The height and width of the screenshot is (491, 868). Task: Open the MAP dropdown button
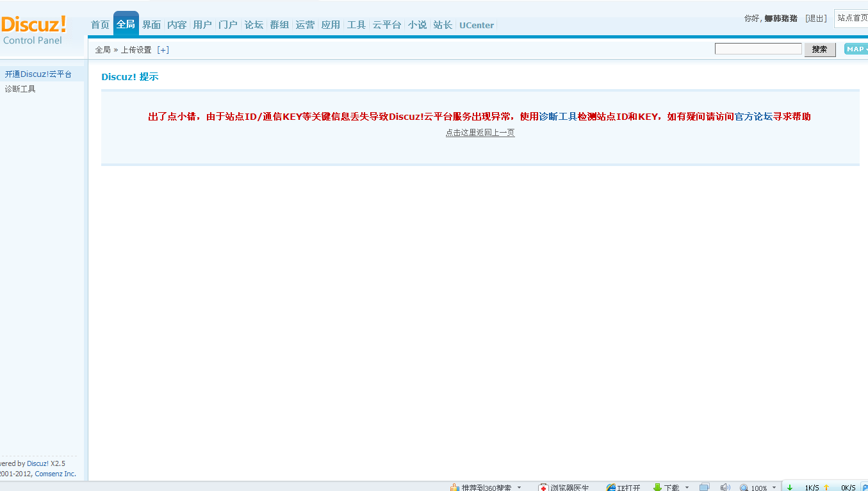(x=856, y=49)
